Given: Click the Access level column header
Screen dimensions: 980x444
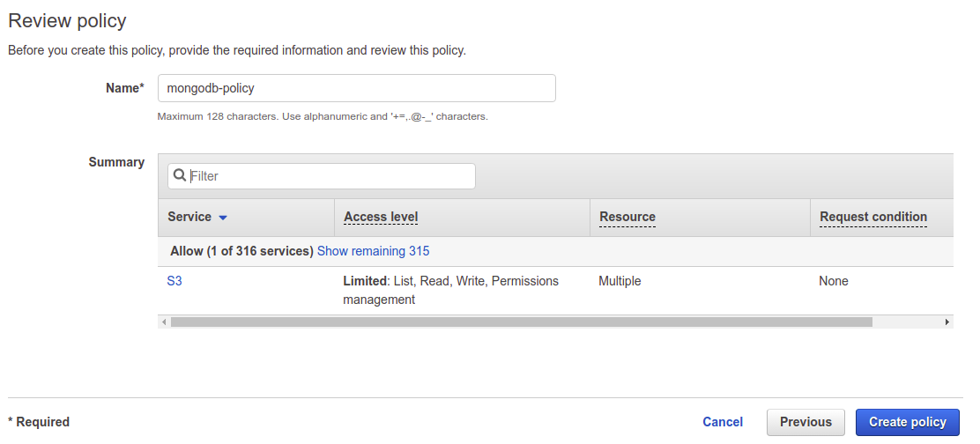Looking at the screenshot, I should pyautogui.click(x=381, y=217).
